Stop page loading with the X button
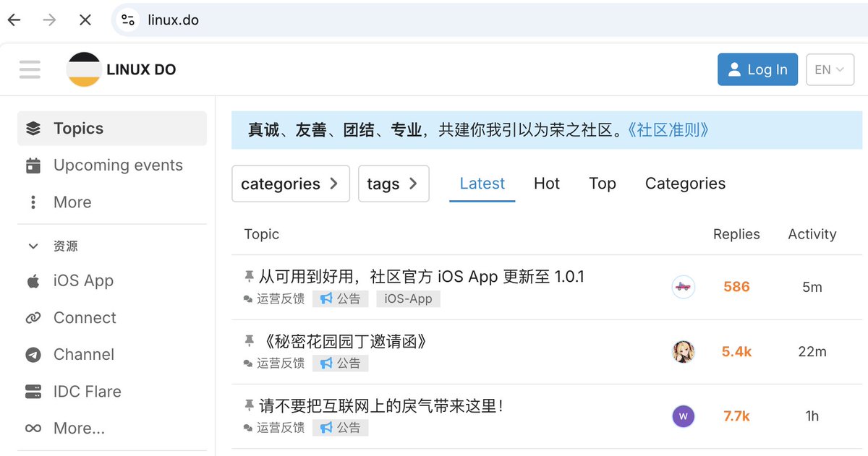Screen dimensions: 868x456 [85, 20]
